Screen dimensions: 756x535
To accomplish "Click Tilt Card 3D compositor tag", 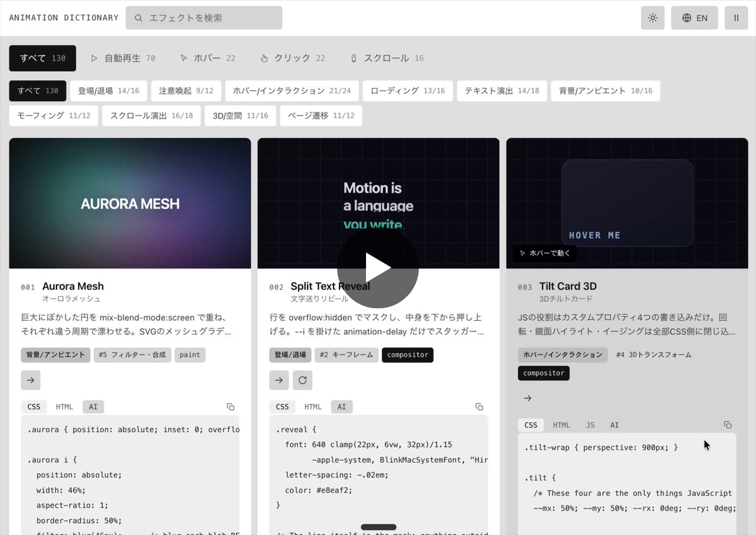I will pyautogui.click(x=544, y=373).
